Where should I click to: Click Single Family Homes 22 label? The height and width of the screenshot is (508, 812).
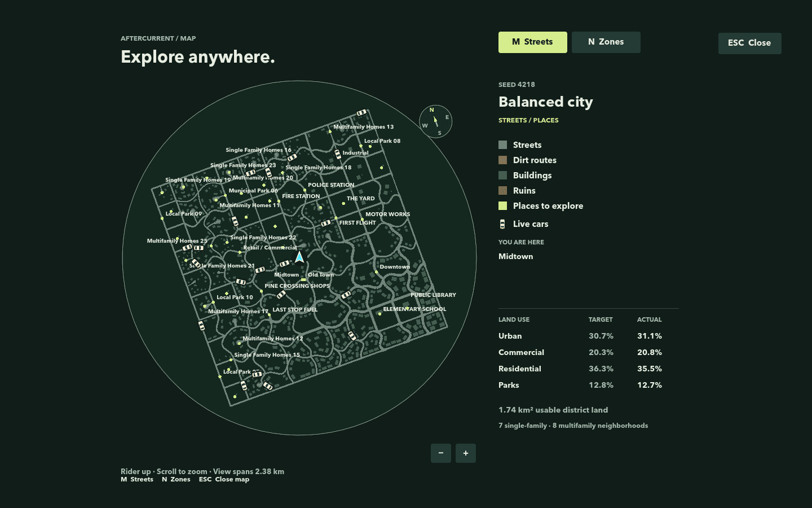(263, 238)
